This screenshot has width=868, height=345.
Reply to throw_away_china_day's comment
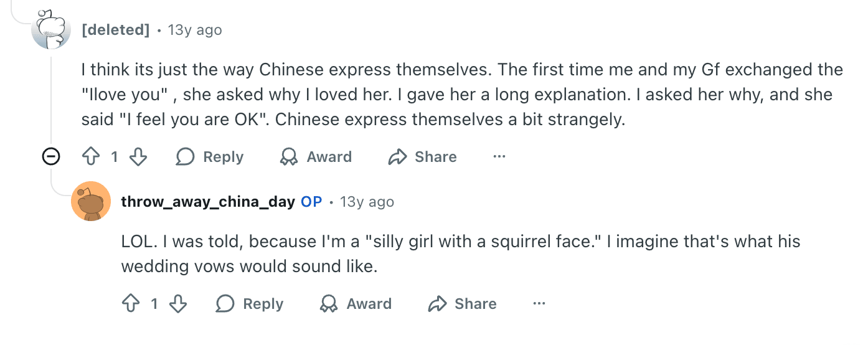[250, 304]
